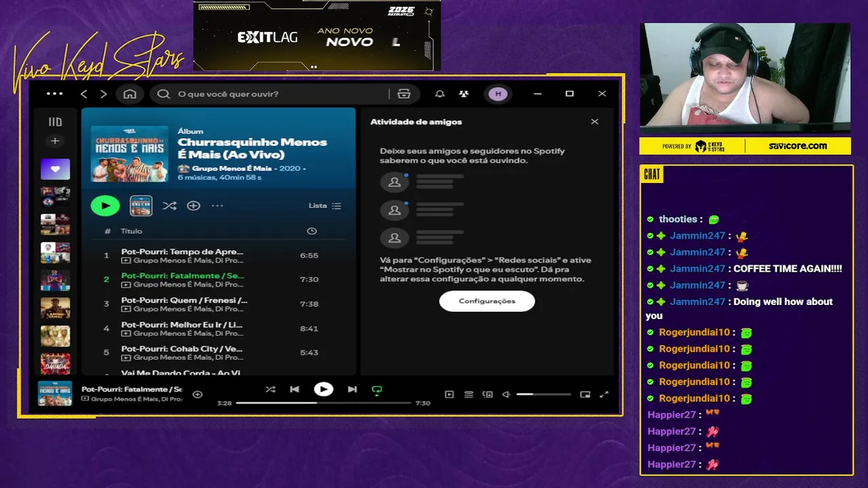Viewport: 868px width, 488px height.
Task: Open the 'H' profile avatar menu
Action: 498,94
